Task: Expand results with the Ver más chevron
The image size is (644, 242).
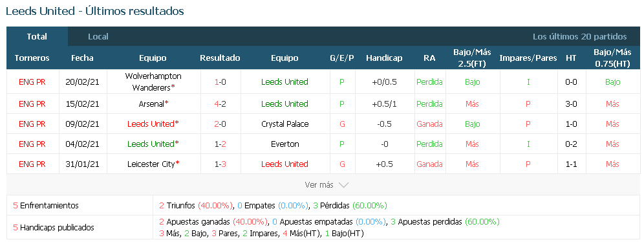Action: pyautogui.click(x=326, y=185)
